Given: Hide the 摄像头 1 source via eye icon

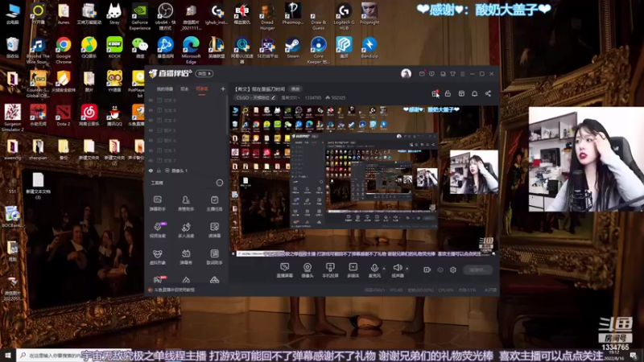Looking at the screenshot, I should tap(151, 171).
